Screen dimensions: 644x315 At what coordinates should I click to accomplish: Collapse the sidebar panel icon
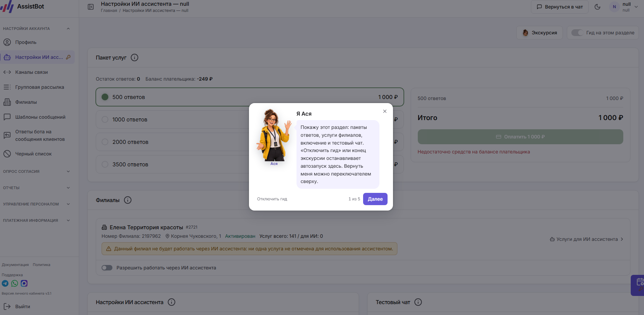pyautogui.click(x=91, y=7)
